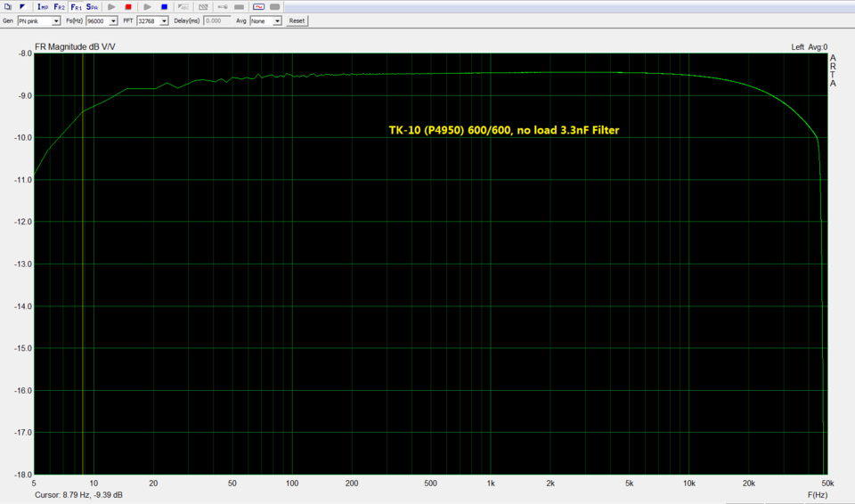855x504 pixels.
Task: Click the dark triangle toolbar icon
Action: click(22, 6)
